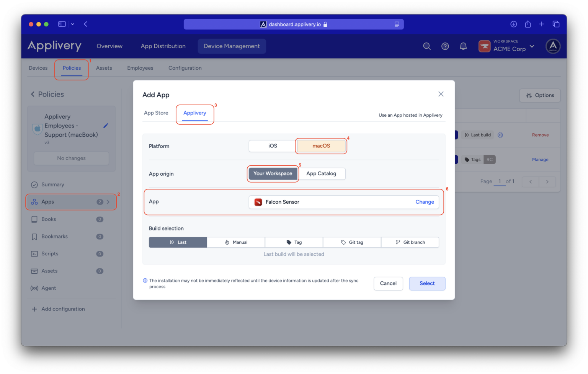The image size is (588, 374).
Task: Click the Applivery logo
Action: tap(54, 46)
